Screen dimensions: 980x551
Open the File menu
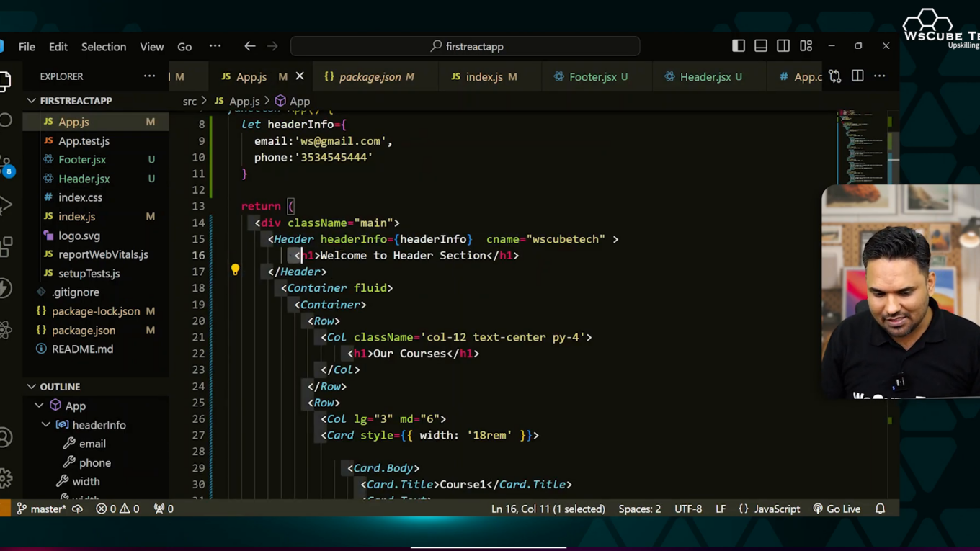click(x=27, y=47)
